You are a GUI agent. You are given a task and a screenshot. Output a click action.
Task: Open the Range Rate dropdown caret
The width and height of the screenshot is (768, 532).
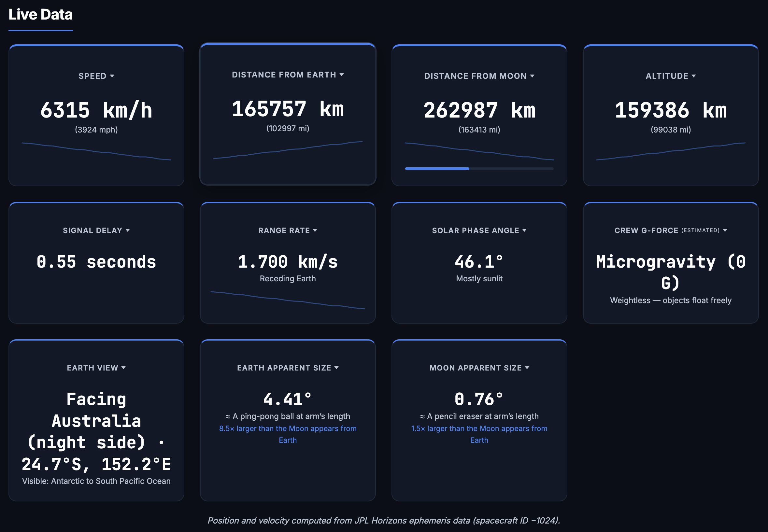coord(315,230)
